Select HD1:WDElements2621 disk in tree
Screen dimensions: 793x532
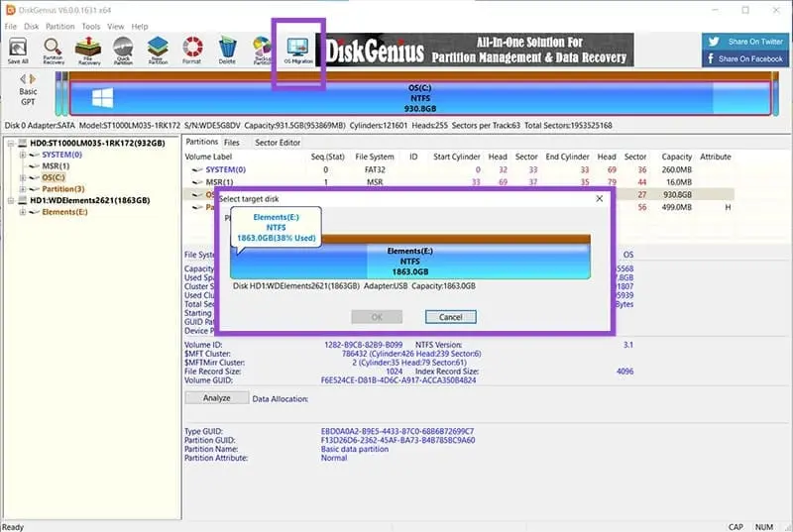[x=90, y=200]
